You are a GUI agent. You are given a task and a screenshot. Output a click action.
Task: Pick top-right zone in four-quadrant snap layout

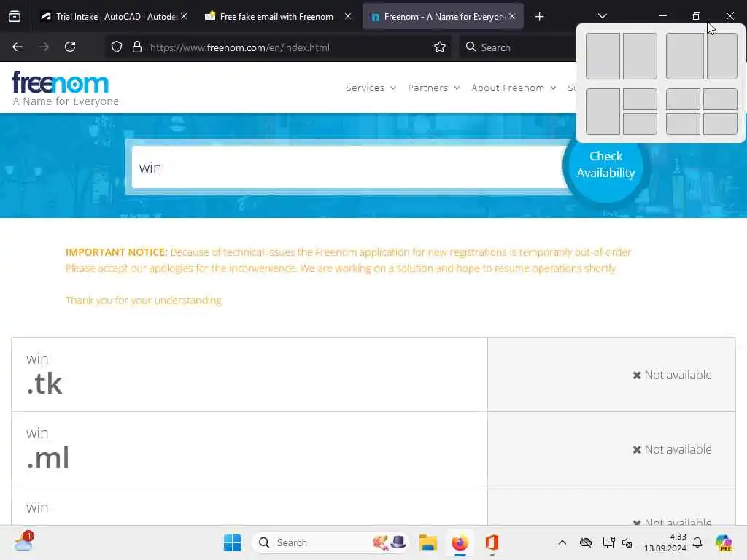click(720, 99)
